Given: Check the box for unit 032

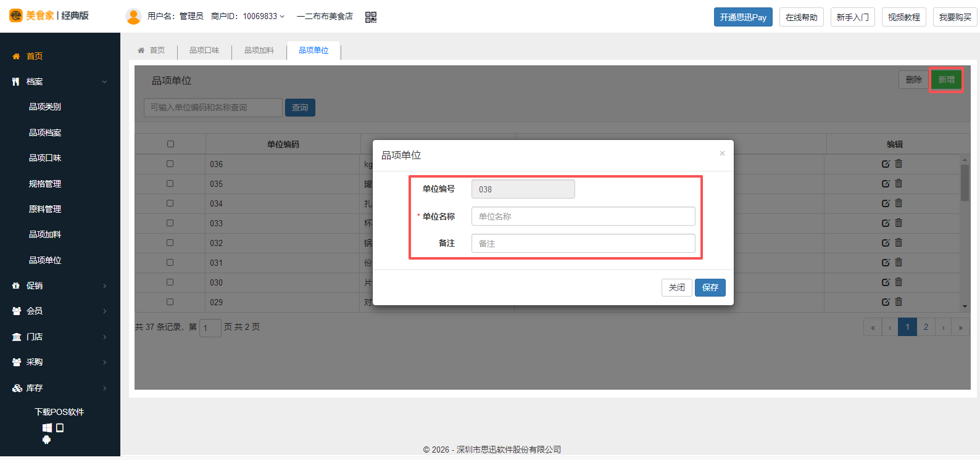Looking at the screenshot, I should click(170, 243).
